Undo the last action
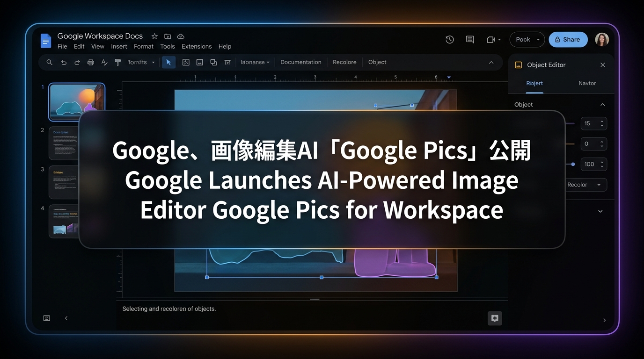This screenshot has width=644, height=359. pos(64,62)
